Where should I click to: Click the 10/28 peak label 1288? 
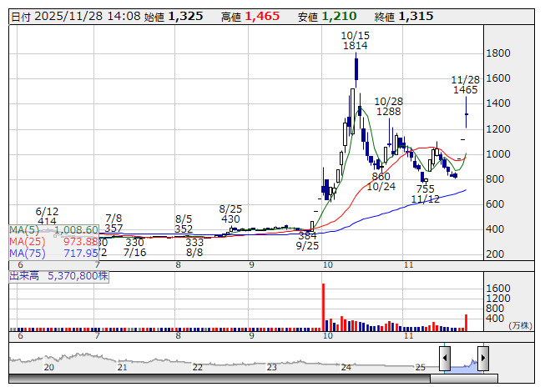pyautogui.click(x=388, y=111)
